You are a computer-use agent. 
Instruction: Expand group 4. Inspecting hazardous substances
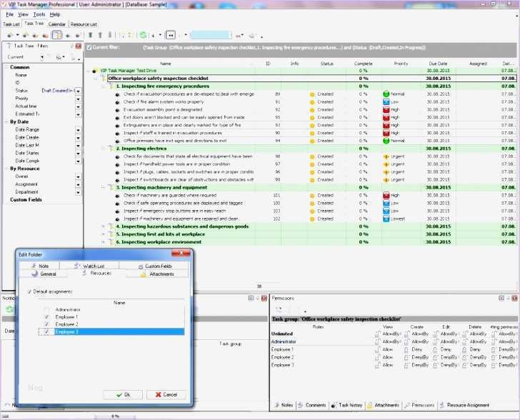(103, 226)
